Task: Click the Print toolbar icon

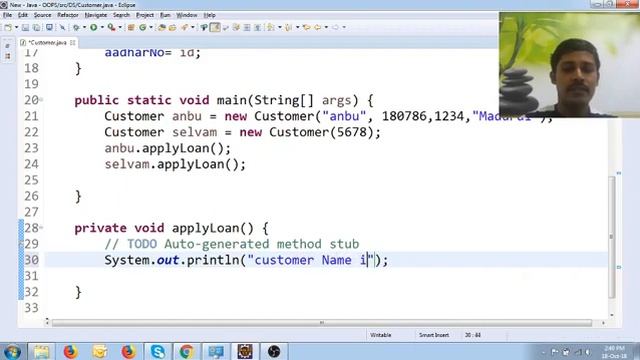Action: point(49,27)
